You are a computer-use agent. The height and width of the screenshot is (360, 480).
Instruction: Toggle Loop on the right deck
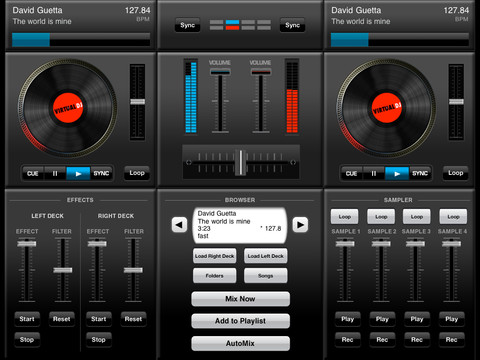pyautogui.click(x=456, y=173)
